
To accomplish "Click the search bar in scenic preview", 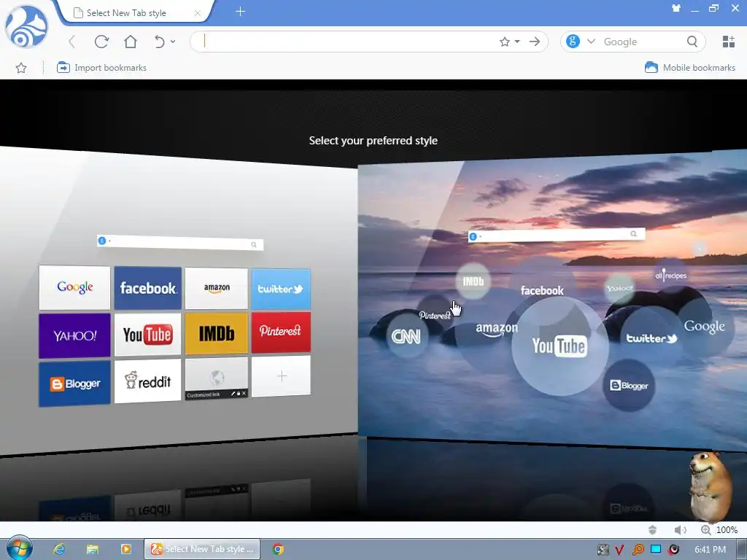I will 557,235.
